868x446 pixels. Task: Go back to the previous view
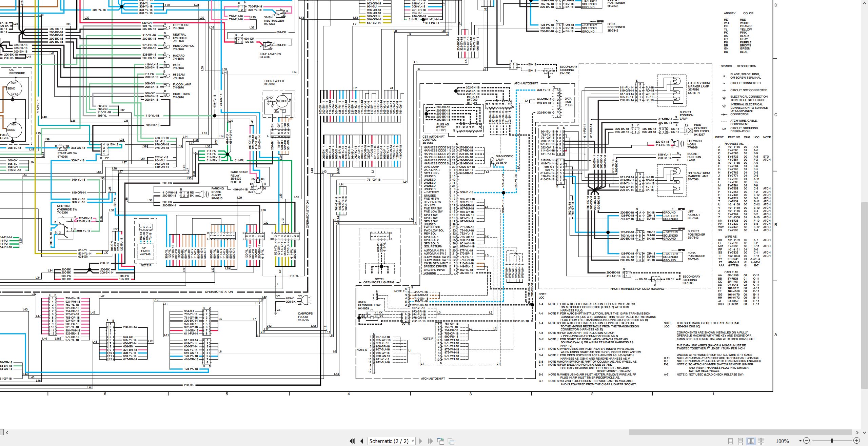coord(441,441)
